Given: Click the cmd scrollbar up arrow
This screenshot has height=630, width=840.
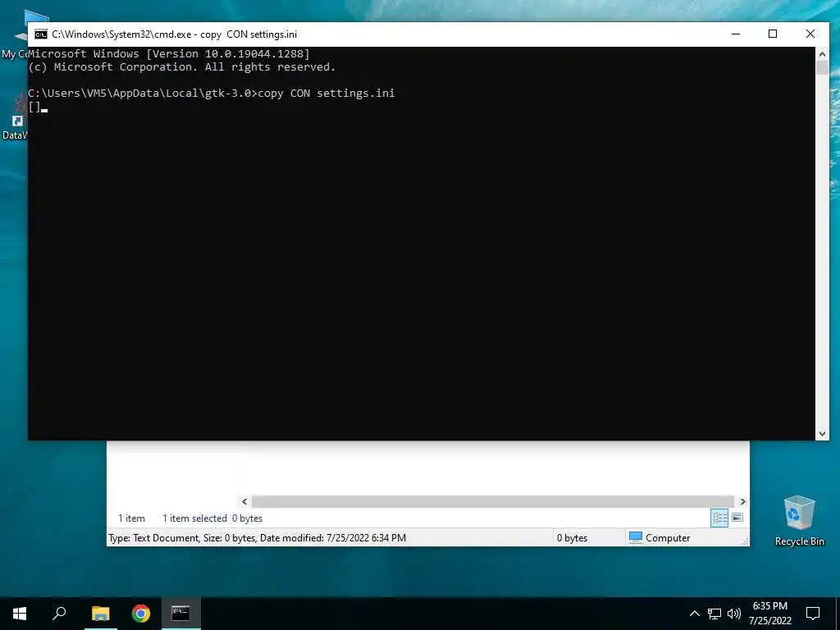Looking at the screenshot, I should (822, 53).
